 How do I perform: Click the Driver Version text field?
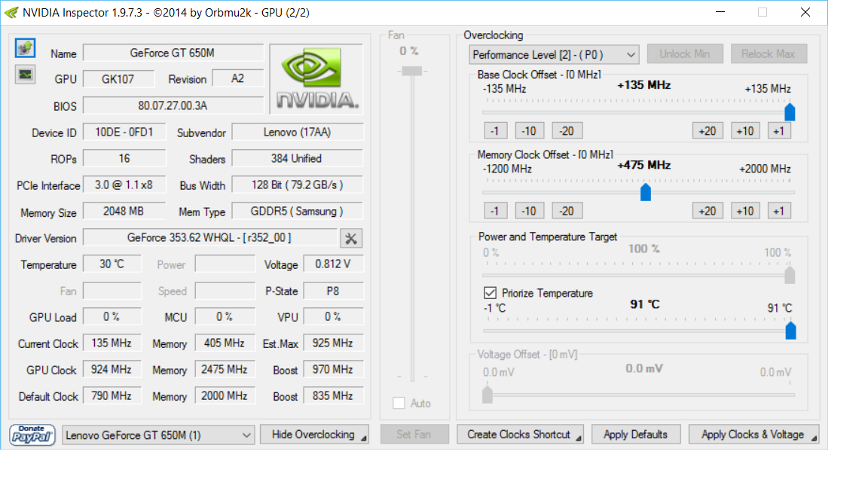(x=209, y=238)
